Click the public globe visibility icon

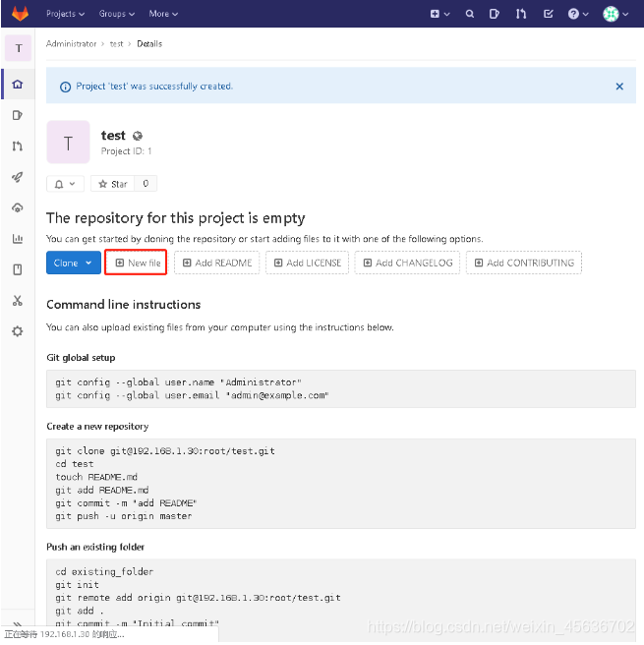pos(138,136)
